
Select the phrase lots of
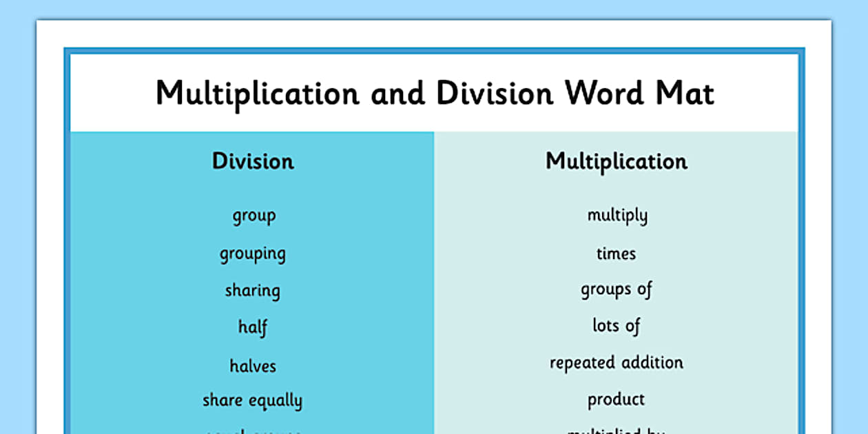click(x=616, y=325)
